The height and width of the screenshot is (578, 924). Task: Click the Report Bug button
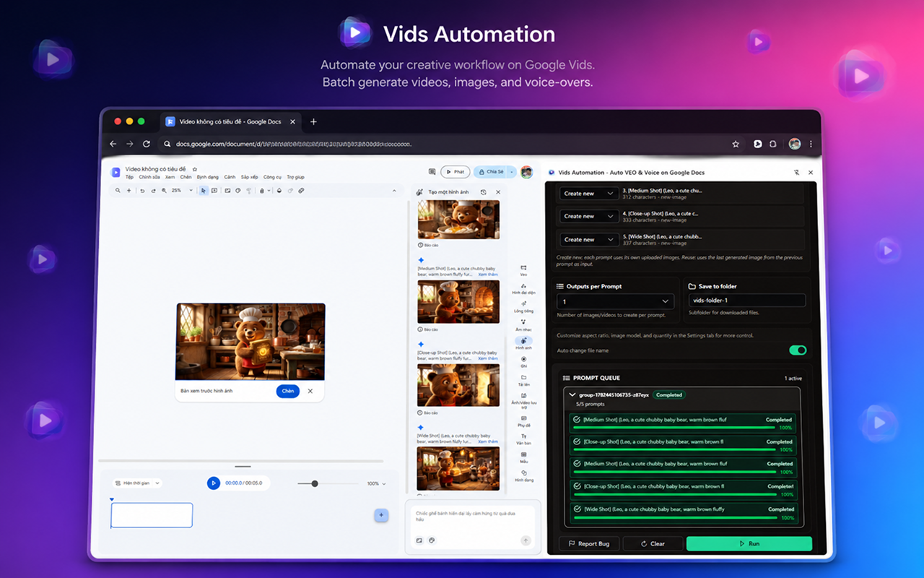point(589,543)
